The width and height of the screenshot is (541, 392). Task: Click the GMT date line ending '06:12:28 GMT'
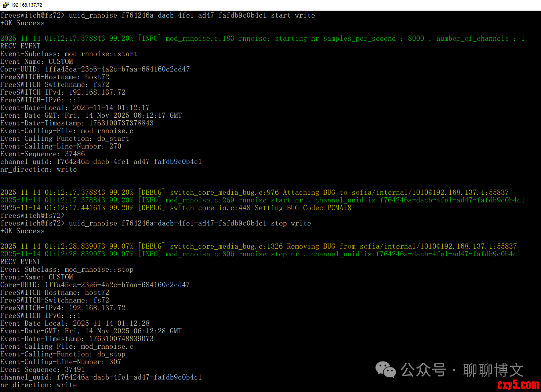(x=91, y=331)
